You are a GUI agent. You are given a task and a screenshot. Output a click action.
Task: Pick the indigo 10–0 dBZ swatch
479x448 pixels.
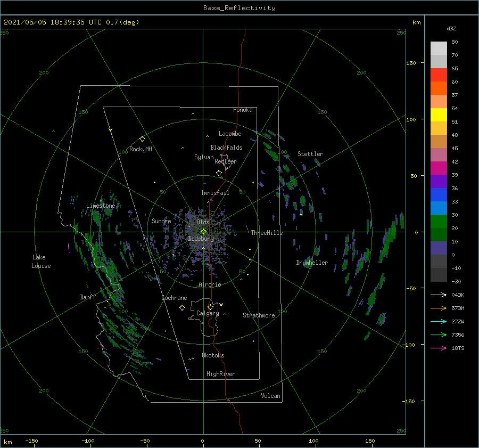439,248
